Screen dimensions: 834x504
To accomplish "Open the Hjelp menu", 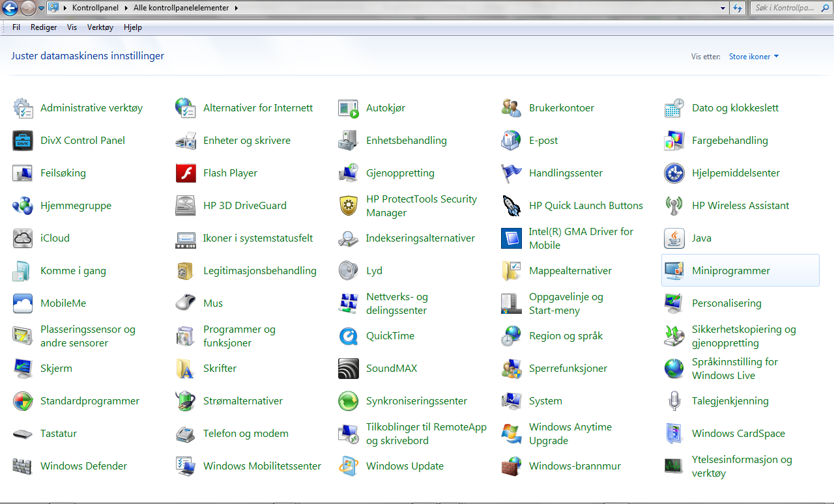I will point(133,27).
